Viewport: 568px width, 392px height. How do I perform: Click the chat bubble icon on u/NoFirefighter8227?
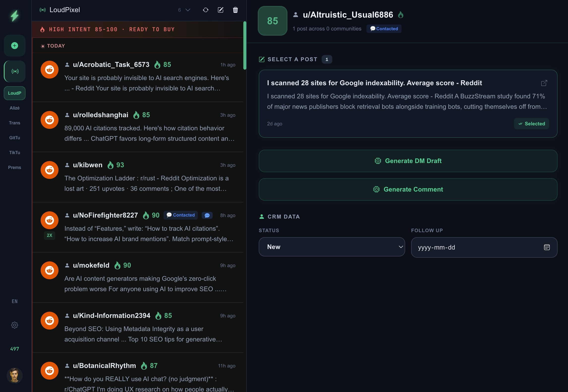click(207, 215)
